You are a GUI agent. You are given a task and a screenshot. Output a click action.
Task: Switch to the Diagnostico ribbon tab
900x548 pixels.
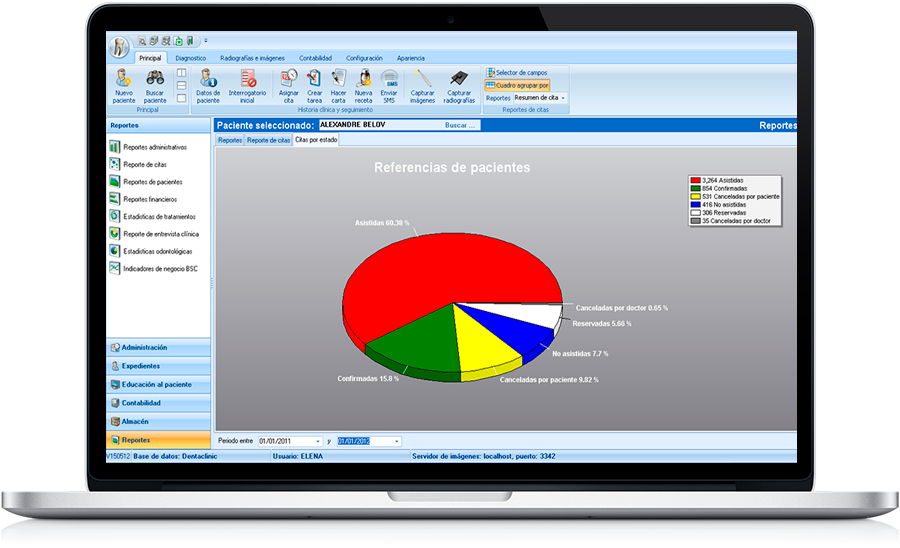[x=190, y=58]
